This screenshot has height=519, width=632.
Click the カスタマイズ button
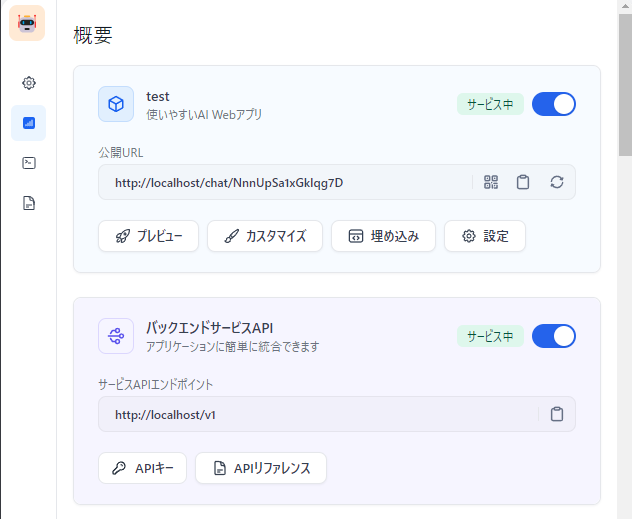tap(265, 236)
